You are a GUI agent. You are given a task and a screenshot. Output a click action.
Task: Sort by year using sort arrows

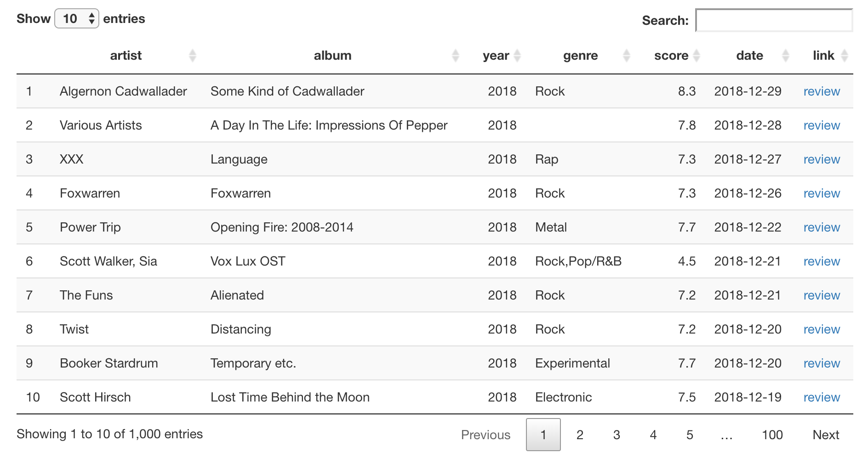pyautogui.click(x=517, y=56)
